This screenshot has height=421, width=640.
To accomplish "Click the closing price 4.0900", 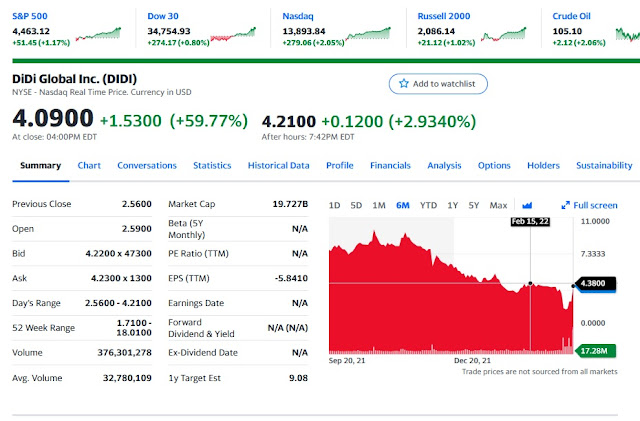I will click(53, 118).
